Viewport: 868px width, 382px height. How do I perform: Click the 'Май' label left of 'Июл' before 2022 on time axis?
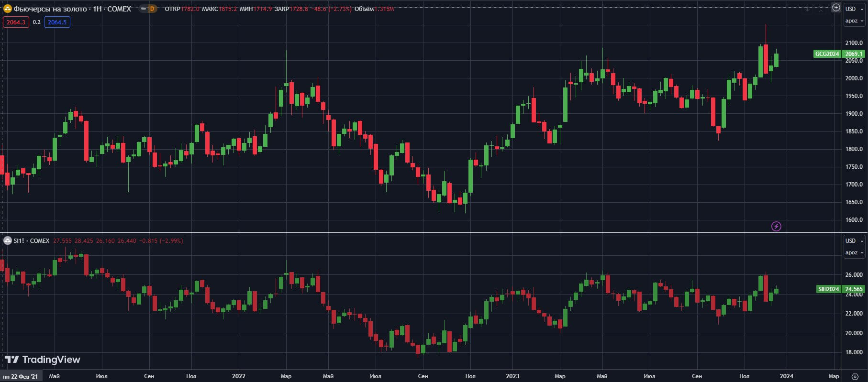tap(54, 376)
